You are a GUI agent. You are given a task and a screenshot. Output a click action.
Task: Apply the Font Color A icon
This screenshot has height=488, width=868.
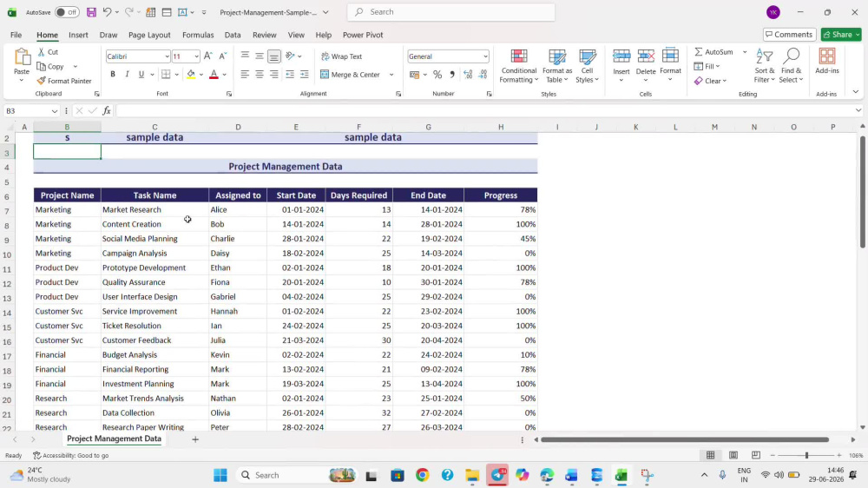pos(214,74)
